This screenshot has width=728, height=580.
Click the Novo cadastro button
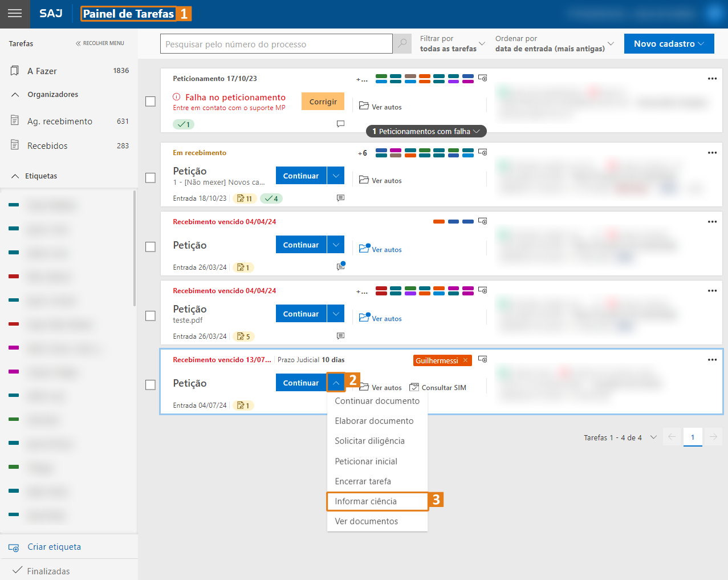[x=669, y=44]
